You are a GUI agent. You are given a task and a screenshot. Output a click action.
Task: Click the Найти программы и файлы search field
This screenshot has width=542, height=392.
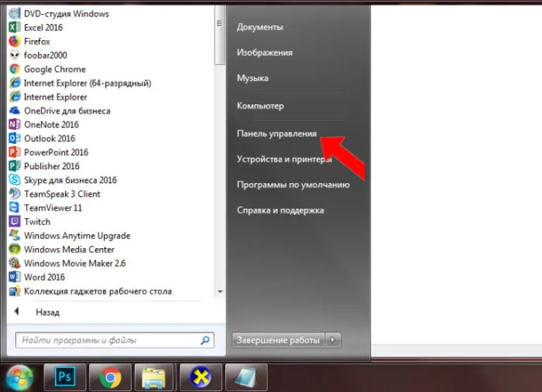pos(115,341)
